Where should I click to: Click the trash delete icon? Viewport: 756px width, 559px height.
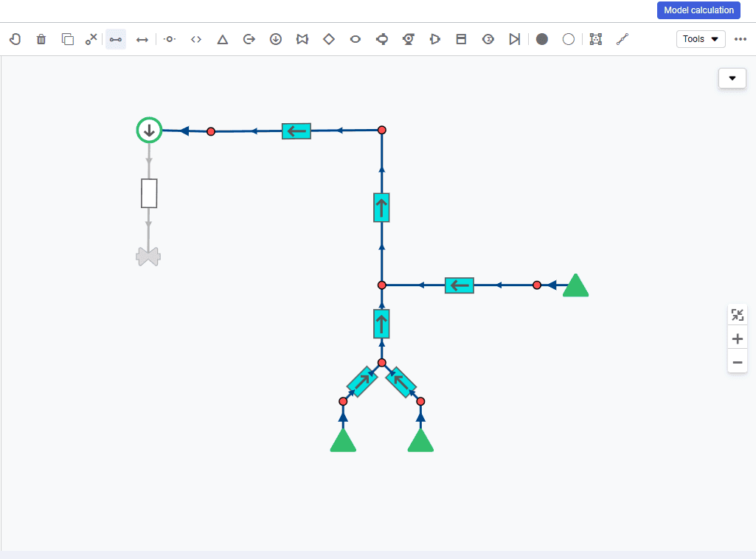pos(41,39)
